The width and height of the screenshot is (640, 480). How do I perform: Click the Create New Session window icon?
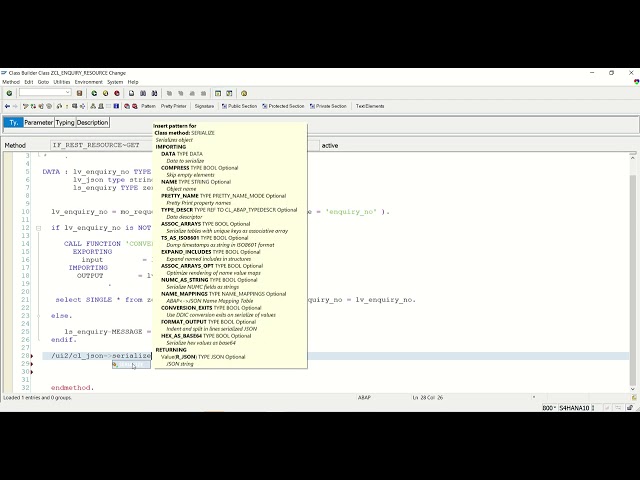point(218,93)
